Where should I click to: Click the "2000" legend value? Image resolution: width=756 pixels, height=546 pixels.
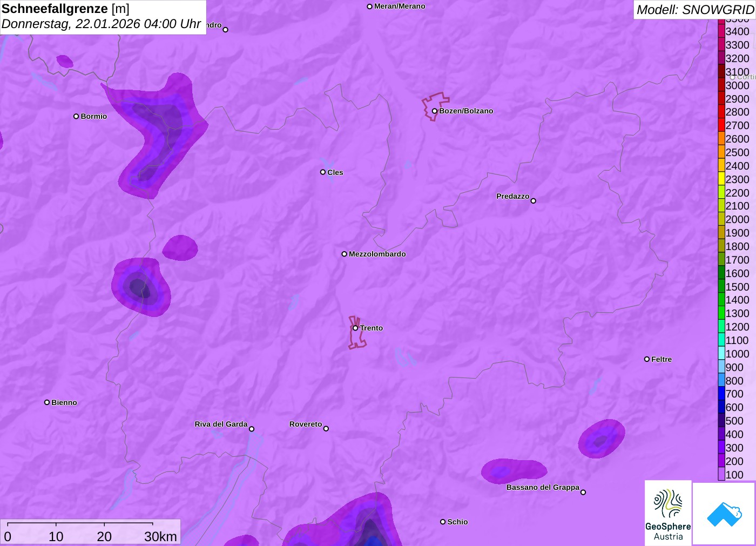point(738,219)
